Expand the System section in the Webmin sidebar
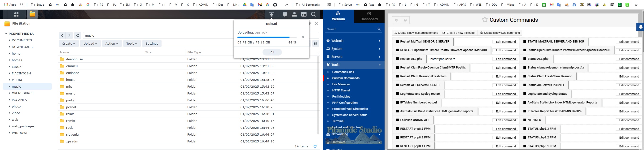The height and width of the screenshot is (150, 644). pos(354,49)
